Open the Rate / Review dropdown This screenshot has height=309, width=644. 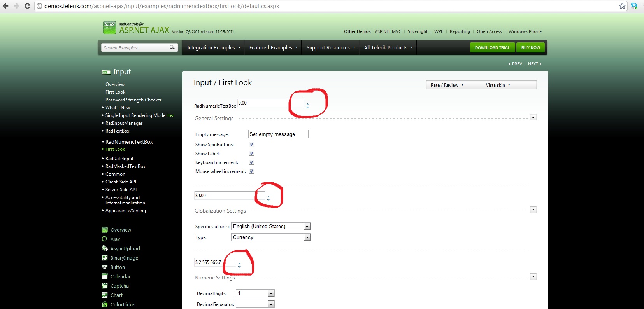[x=447, y=85]
